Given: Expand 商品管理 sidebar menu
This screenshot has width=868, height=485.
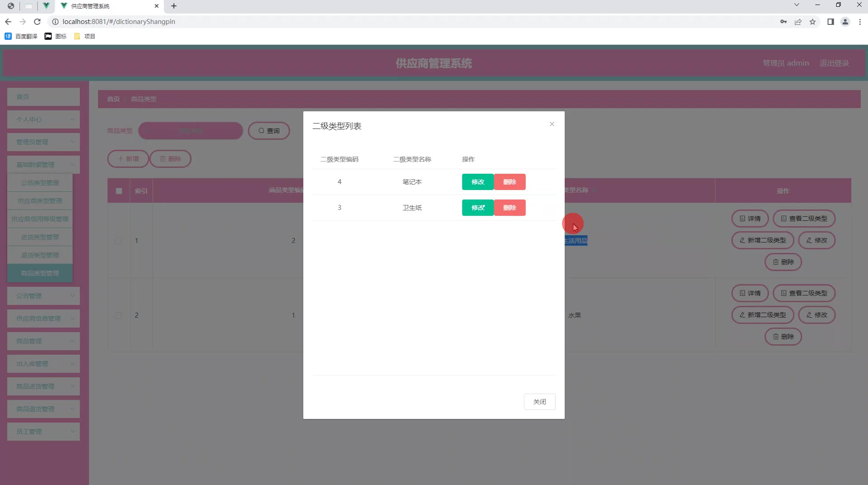Looking at the screenshot, I should [x=43, y=341].
